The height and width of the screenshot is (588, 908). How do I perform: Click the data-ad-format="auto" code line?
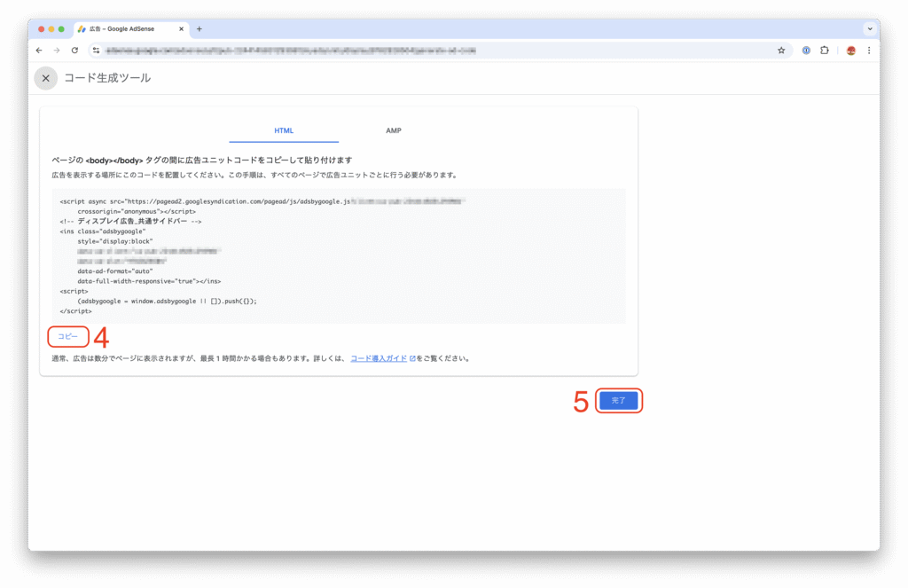click(115, 271)
